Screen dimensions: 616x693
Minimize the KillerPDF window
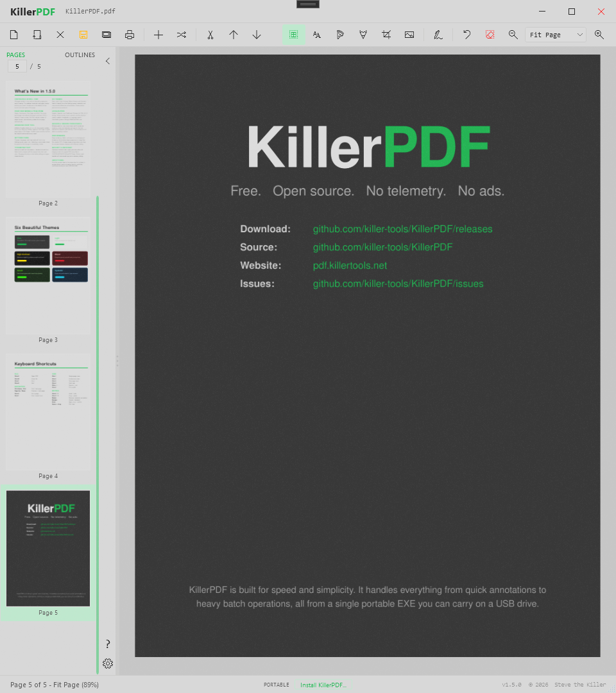click(x=542, y=12)
